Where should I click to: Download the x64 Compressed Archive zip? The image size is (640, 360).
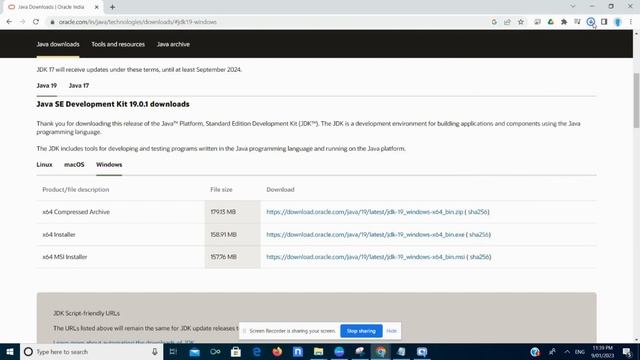pos(364,212)
